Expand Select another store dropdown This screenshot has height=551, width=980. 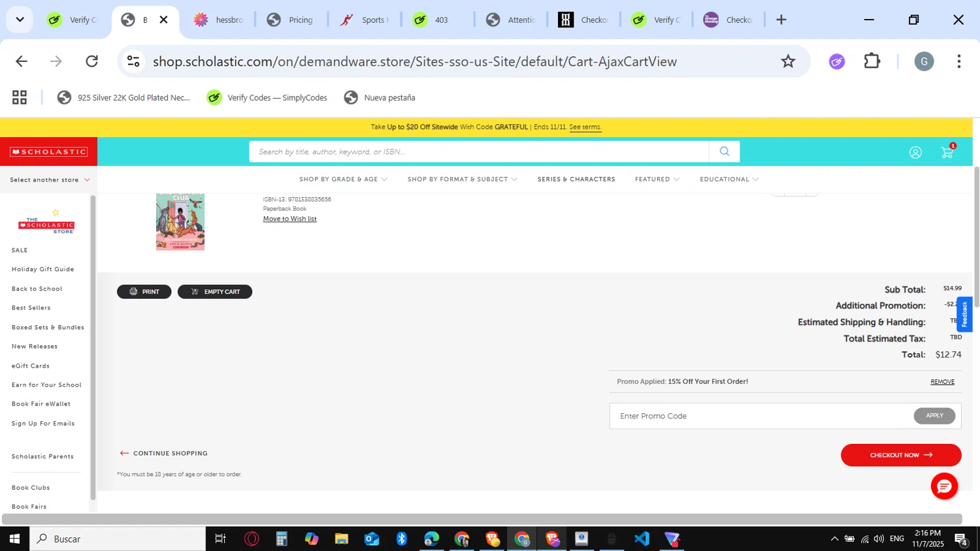pos(50,180)
